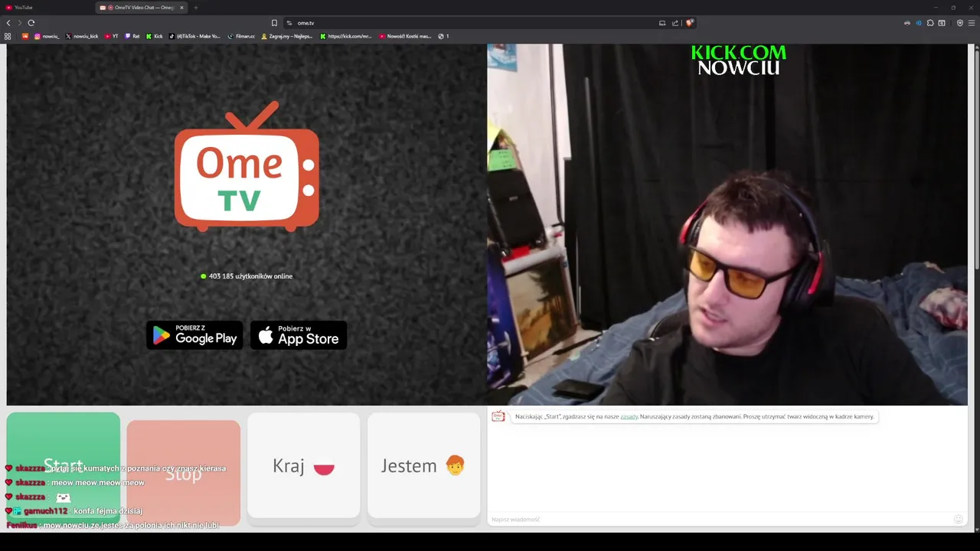Image resolution: width=980 pixels, height=551 pixels.
Task: Open the nowciu_ Instagram bookmark
Action: 47,36
